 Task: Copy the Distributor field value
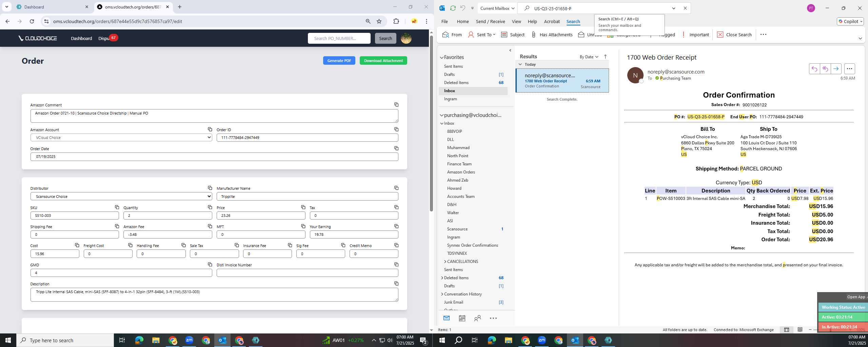[210, 188]
